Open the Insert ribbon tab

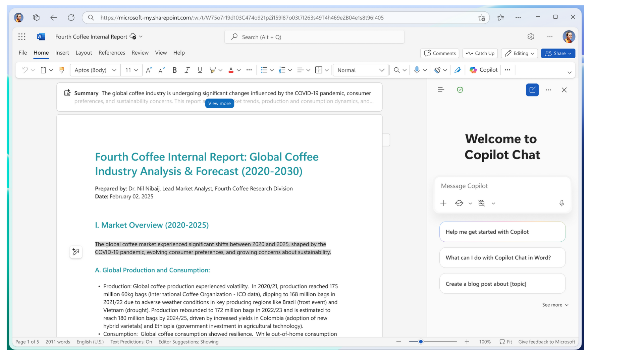tap(62, 53)
